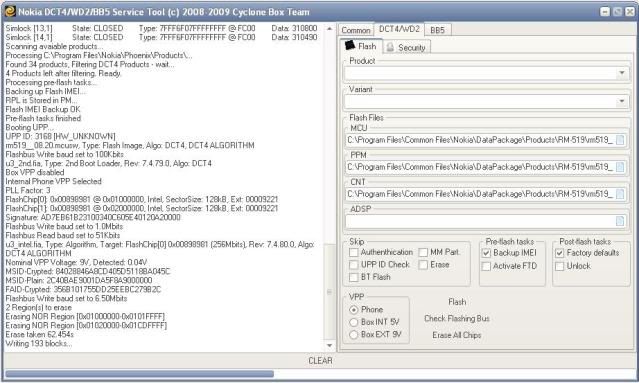The height and width of the screenshot is (383, 639).
Task: Enable Skip Erase checkbox
Action: [423, 265]
